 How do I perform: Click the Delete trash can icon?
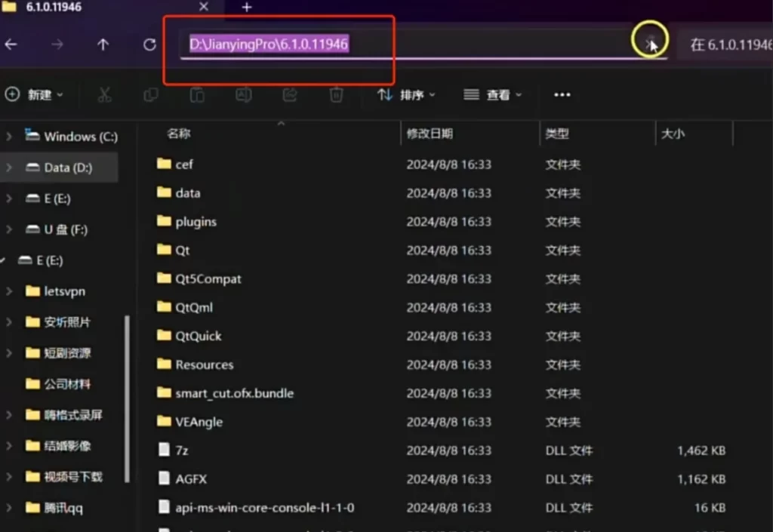(x=336, y=94)
